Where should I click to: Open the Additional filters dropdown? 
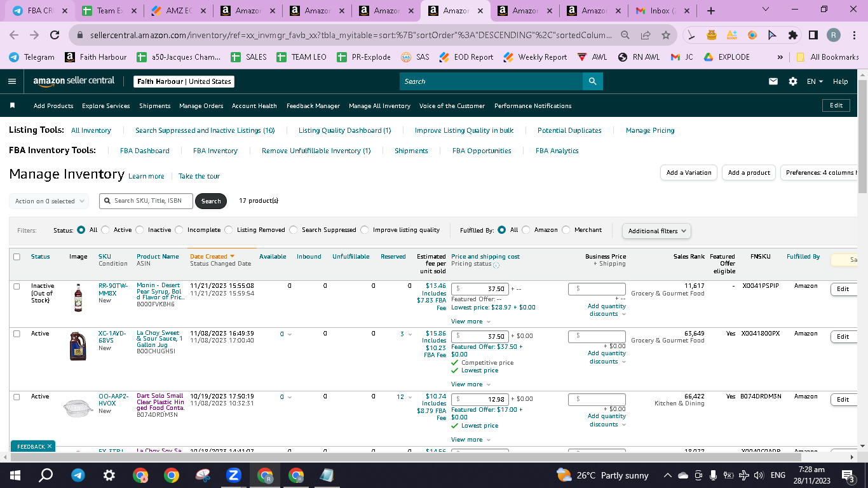(657, 231)
